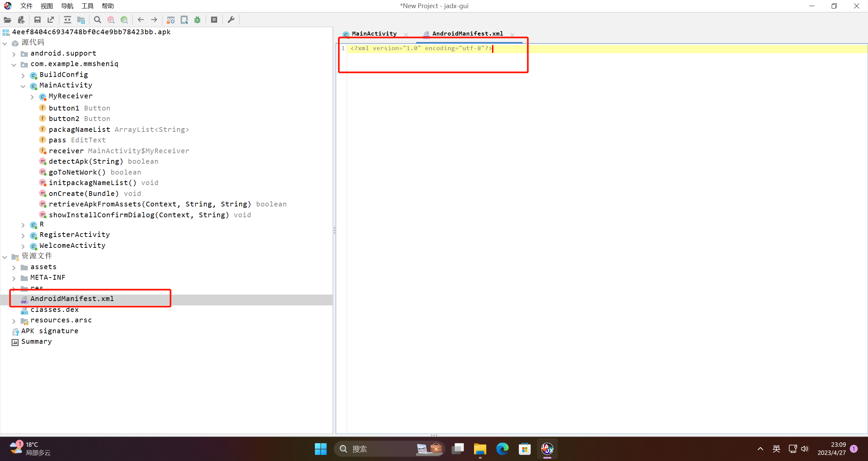The height and width of the screenshot is (461, 868).
Task: Click the Windows Start button
Action: [x=320, y=449]
